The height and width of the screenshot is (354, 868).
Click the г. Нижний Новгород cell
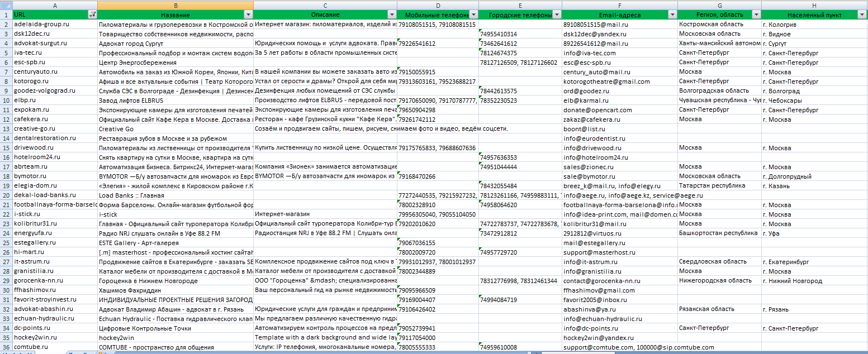pyautogui.click(x=814, y=281)
